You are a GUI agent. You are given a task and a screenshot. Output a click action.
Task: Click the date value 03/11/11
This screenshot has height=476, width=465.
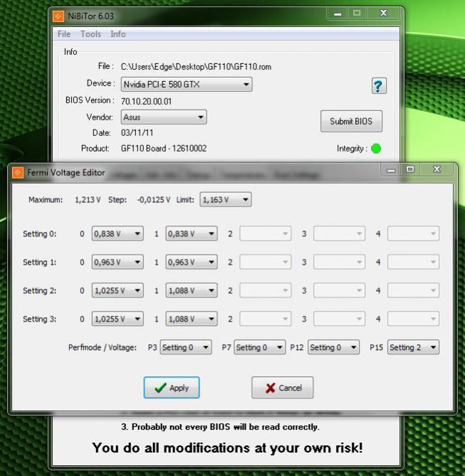pyautogui.click(x=137, y=132)
